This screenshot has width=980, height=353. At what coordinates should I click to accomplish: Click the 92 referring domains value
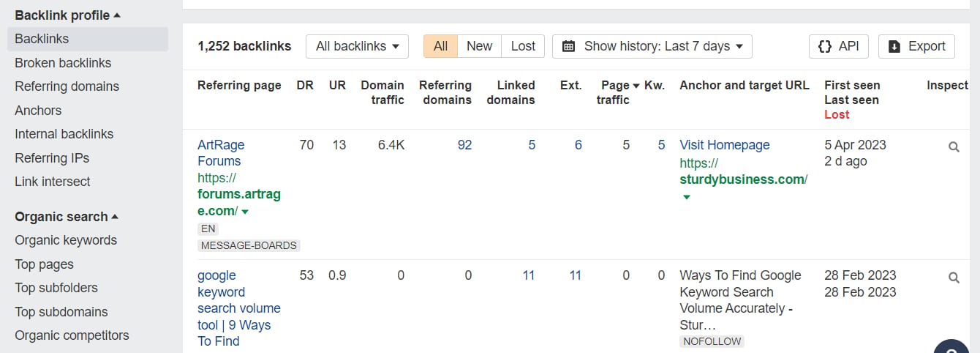click(464, 145)
